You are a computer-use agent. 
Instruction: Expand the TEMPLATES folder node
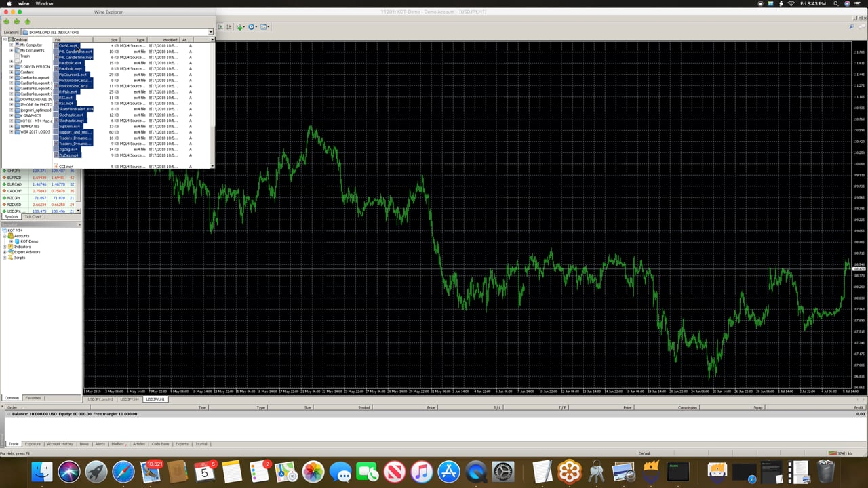[11, 126]
